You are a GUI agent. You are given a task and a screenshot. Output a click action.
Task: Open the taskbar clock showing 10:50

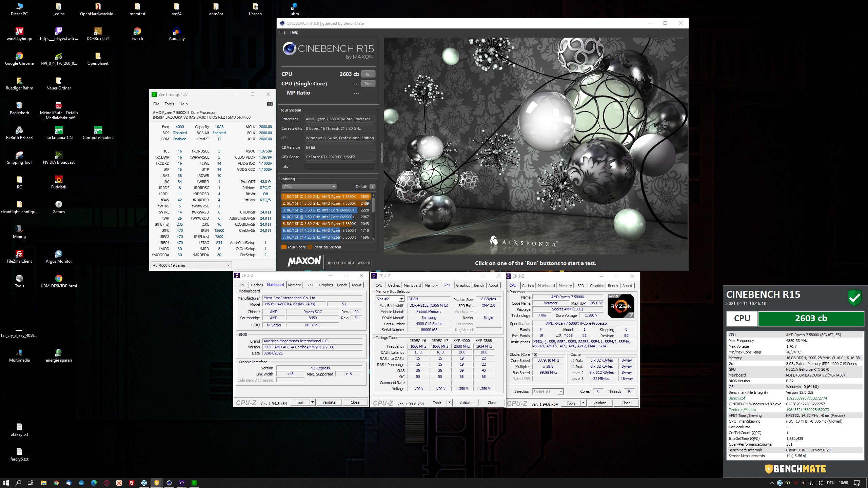[x=843, y=483]
